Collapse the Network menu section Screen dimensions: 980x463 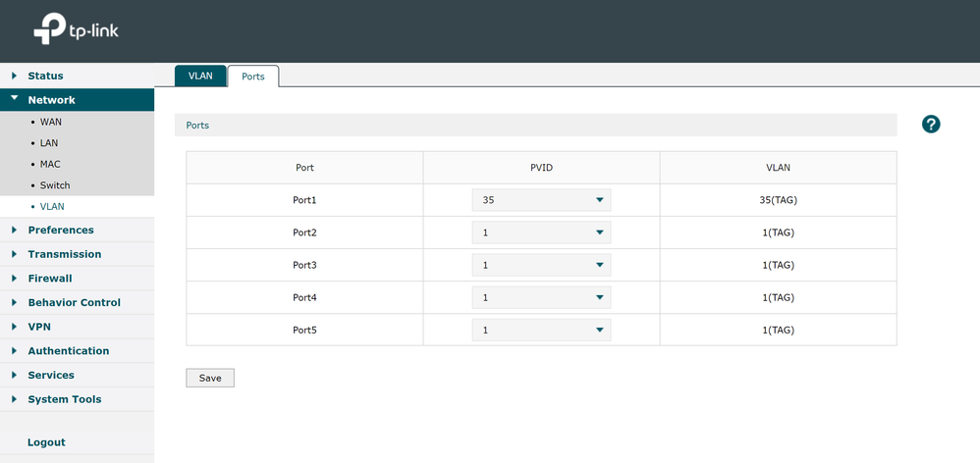click(x=51, y=100)
